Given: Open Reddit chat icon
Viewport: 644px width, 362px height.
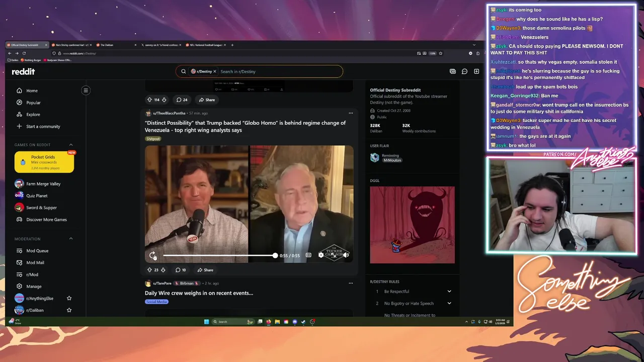Looking at the screenshot, I should [464, 71].
